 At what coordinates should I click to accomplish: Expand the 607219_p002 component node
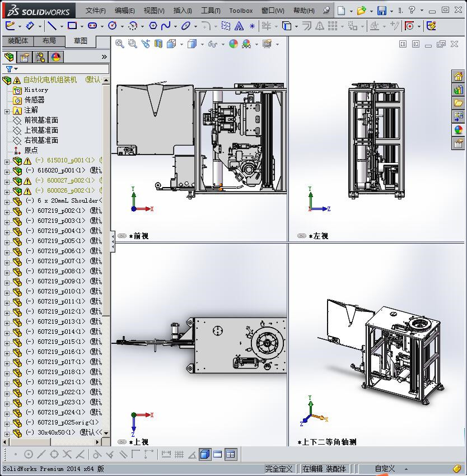[x=7, y=211]
